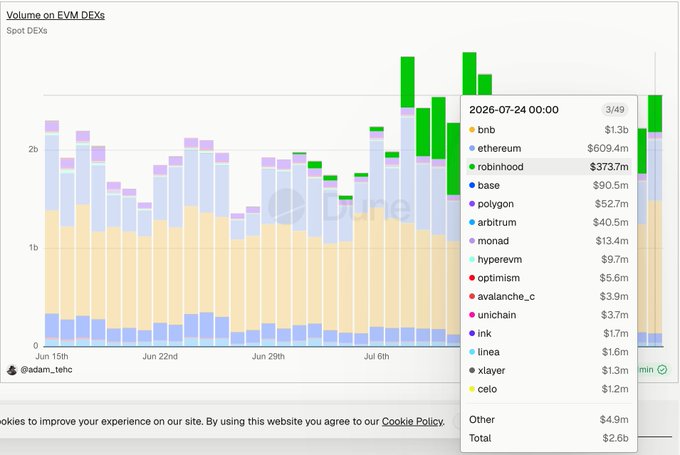Click the Spot DEXs subtitle
Image resolution: width=680 pixels, height=455 pixels.
tap(27, 31)
